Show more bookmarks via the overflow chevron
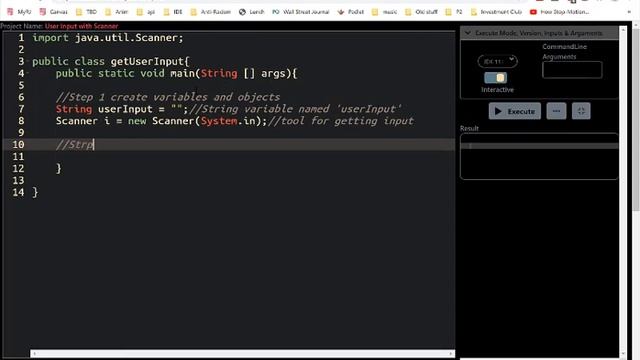The height and width of the screenshot is (360, 640). 629,12
